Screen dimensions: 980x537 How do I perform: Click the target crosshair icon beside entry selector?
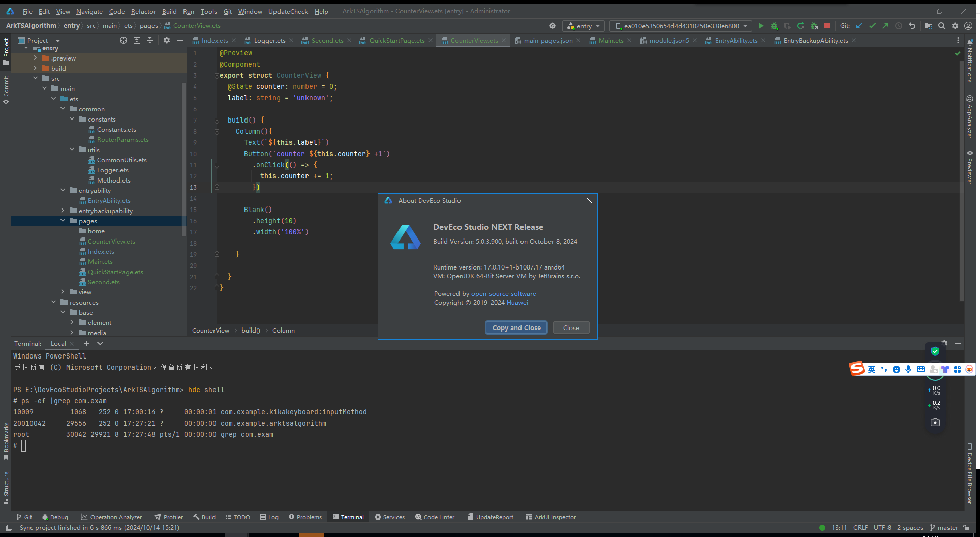point(553,26)
